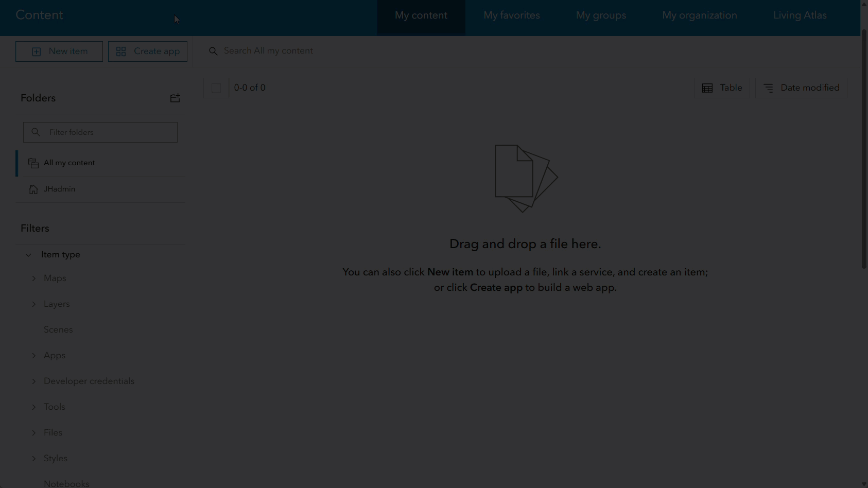Image resolution: width=868 pixels, height=488 pixels.
Task: Click the sort icon next to Date modified
Action: [769, 88]
